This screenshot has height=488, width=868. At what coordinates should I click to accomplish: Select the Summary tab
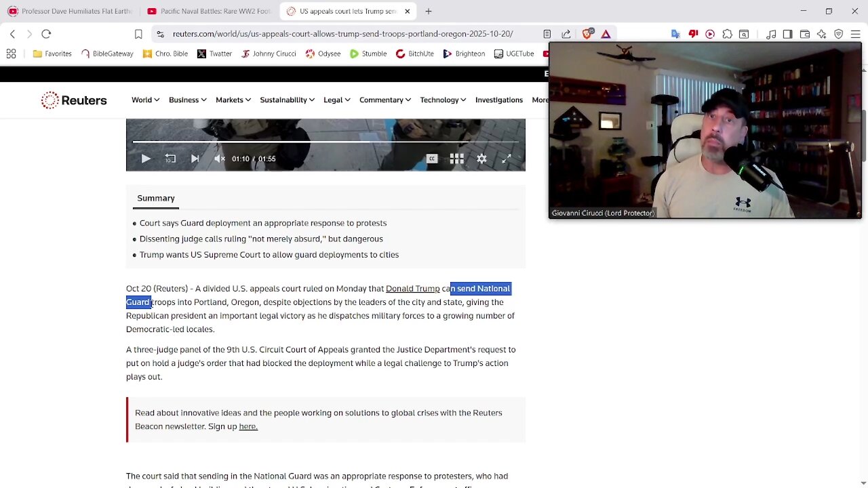156,198
